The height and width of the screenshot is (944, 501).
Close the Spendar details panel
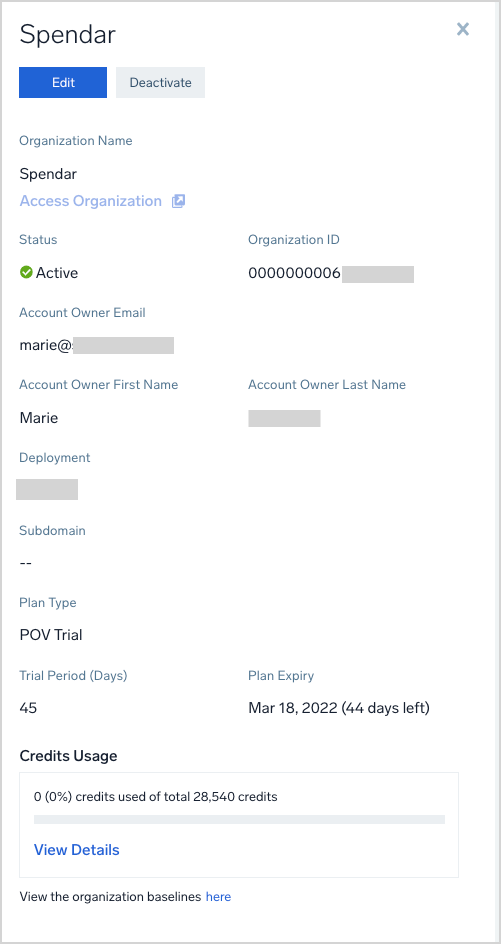pos(462,29)
